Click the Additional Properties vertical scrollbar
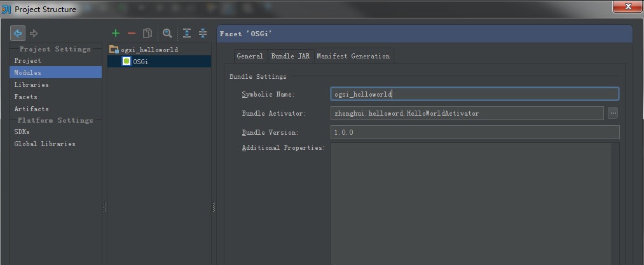This screenshot has height=265, width=644. [x=615, y=204]
